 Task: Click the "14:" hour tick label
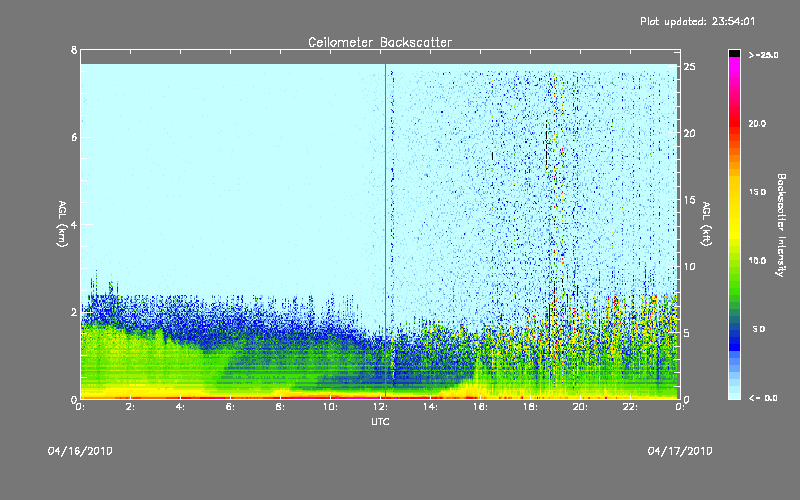click(x=431, y=407)
